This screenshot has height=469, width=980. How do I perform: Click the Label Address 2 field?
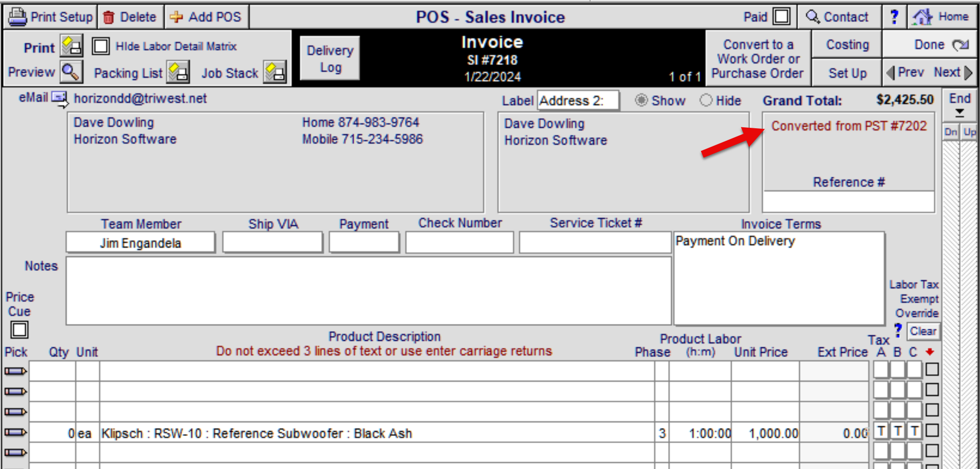(x=578, y=101)
